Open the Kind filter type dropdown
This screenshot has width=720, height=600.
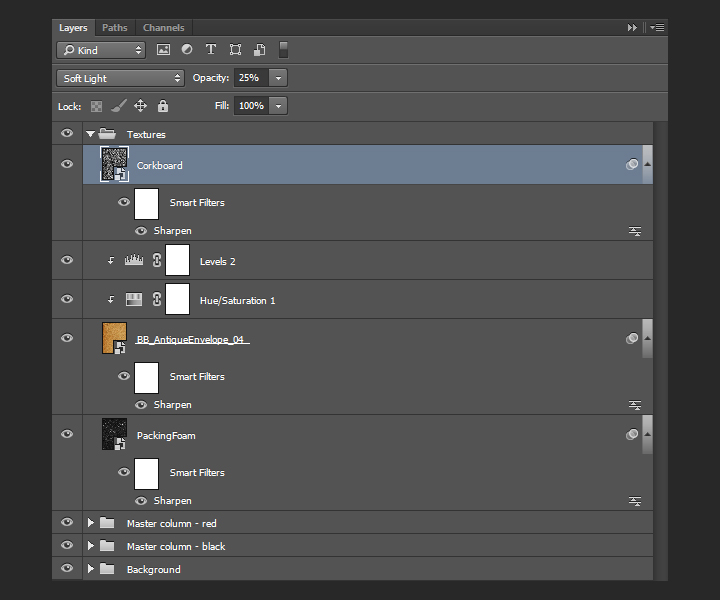(x=101, y=50)
